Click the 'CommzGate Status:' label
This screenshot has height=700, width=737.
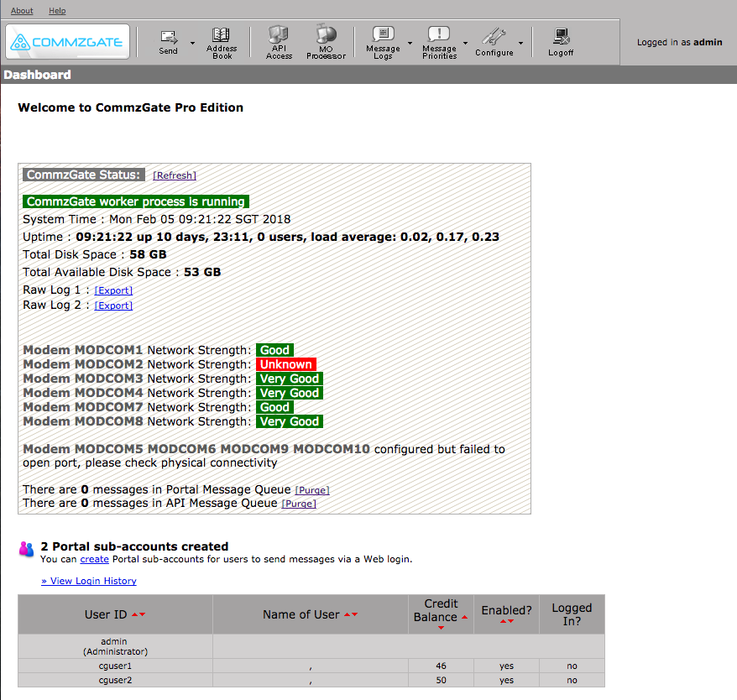tap(84, 175)
